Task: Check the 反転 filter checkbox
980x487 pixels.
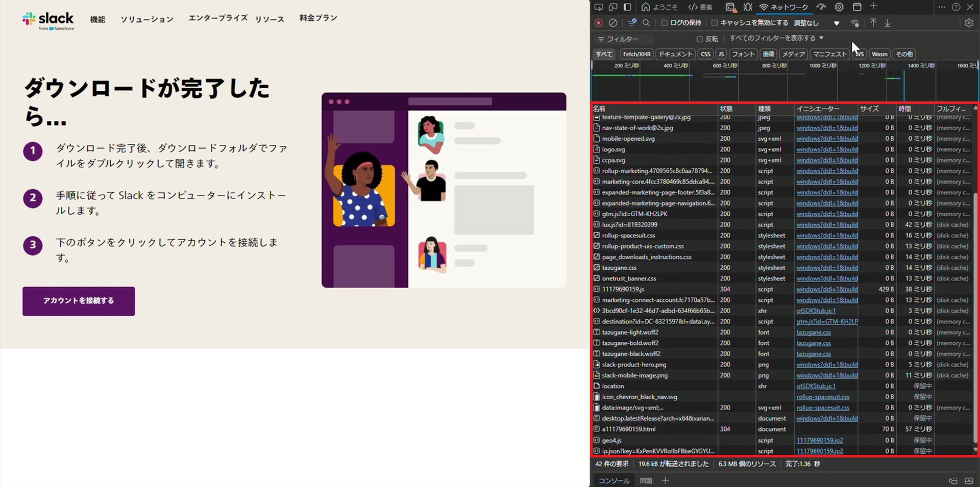Action: [700, 39]
